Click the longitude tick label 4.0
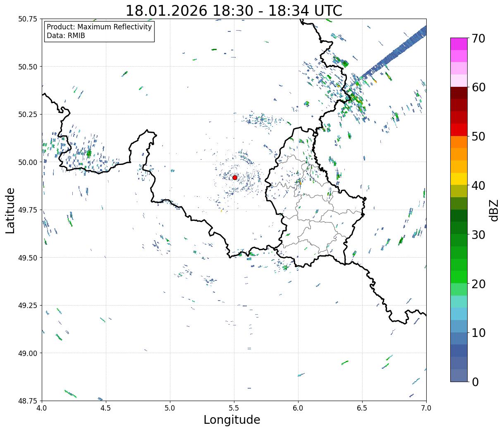Image resolution: width=504 pixels, height=430 pixels. [x=42, y=408]
